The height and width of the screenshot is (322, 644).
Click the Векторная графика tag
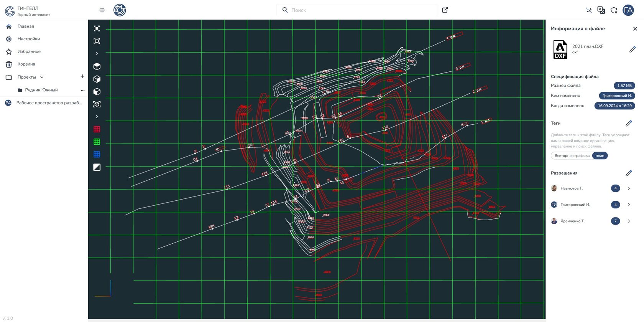572,156
